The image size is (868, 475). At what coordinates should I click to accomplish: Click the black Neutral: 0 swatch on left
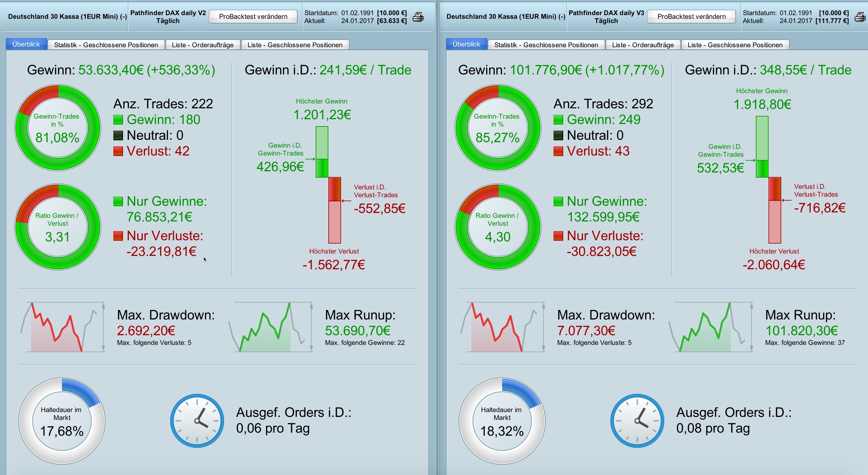[x=118, y=136]
